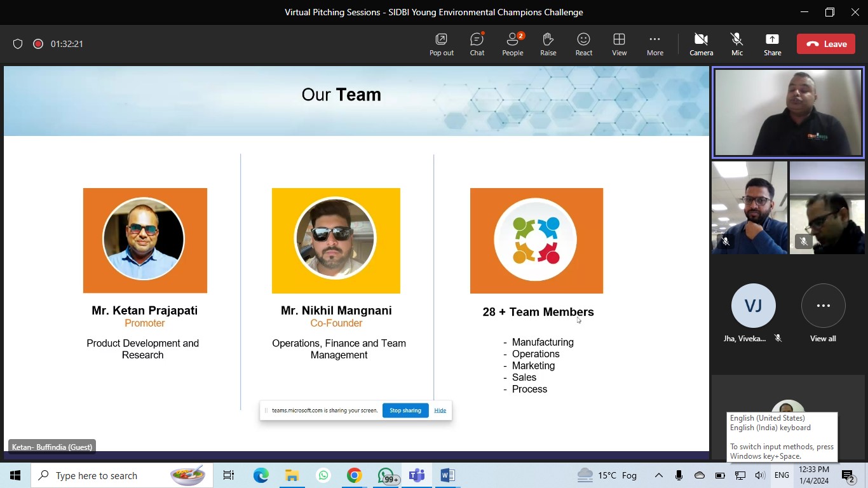The height and width of the screenshot is (488, 868).
Task: Open the Windows Start menu
Action: pyautogui.click(x=15, y=475)
